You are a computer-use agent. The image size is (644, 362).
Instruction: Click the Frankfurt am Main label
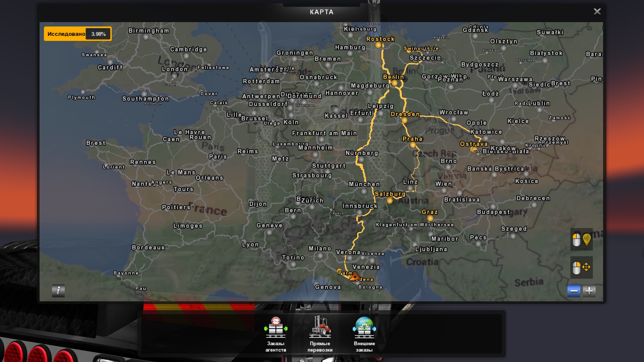point(325,133)
